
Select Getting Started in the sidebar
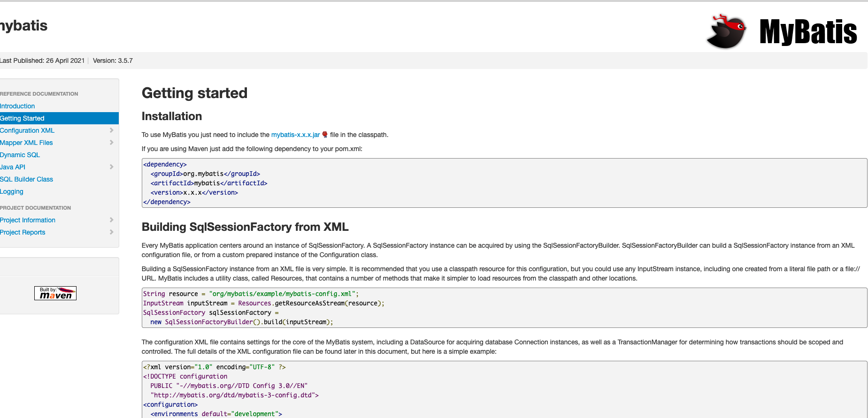(59, 118)
